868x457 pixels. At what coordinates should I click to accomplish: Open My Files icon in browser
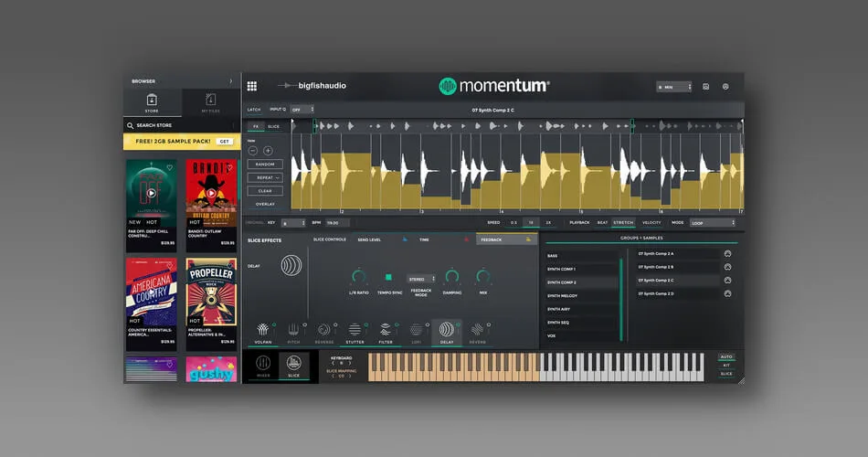210,100
